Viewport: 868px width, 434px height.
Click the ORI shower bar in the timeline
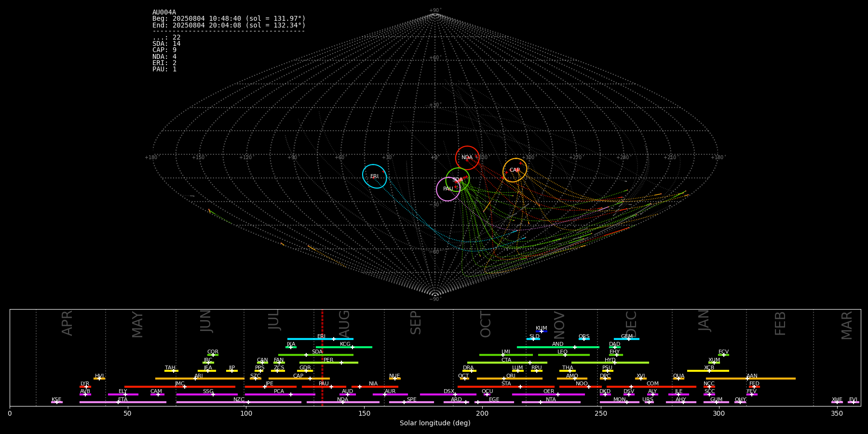[510, 379]
